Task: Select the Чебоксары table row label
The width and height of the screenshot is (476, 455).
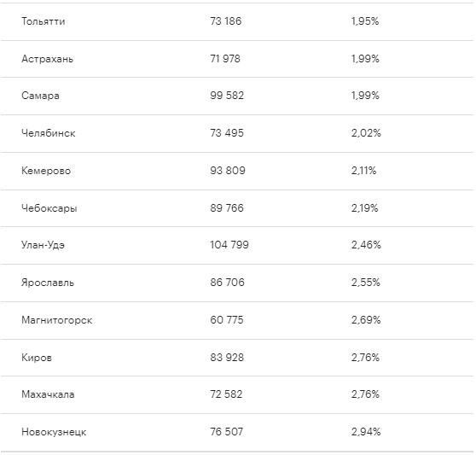Action: [x=49, y=208]
